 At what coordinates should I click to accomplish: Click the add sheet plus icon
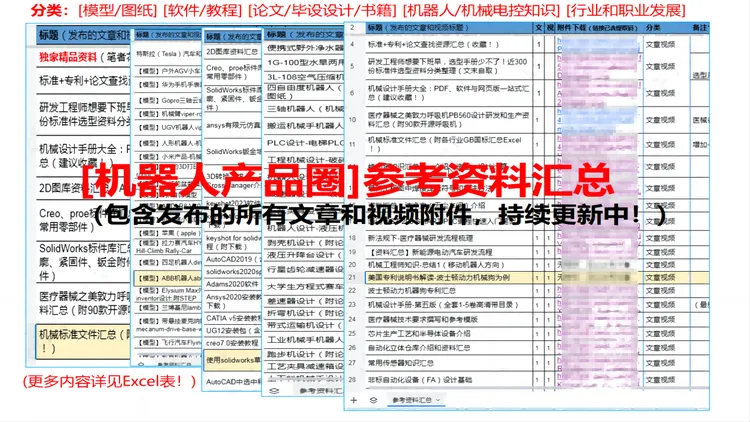tap(355, 400)
